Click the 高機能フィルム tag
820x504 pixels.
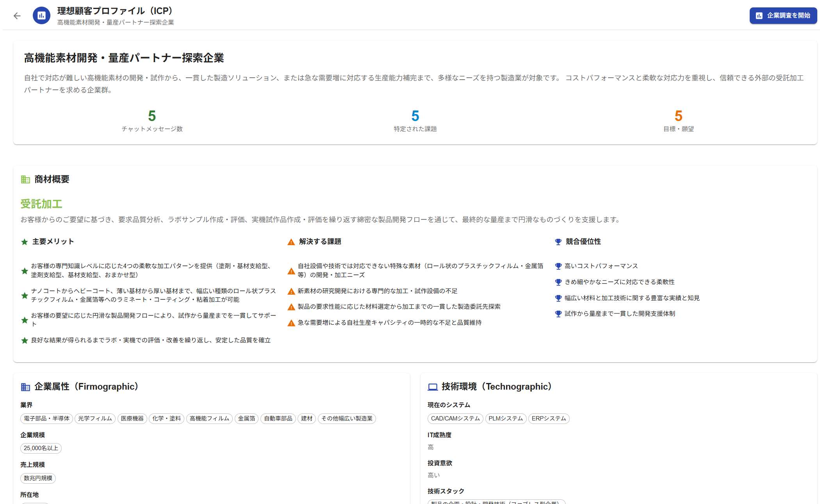[209, 419]
